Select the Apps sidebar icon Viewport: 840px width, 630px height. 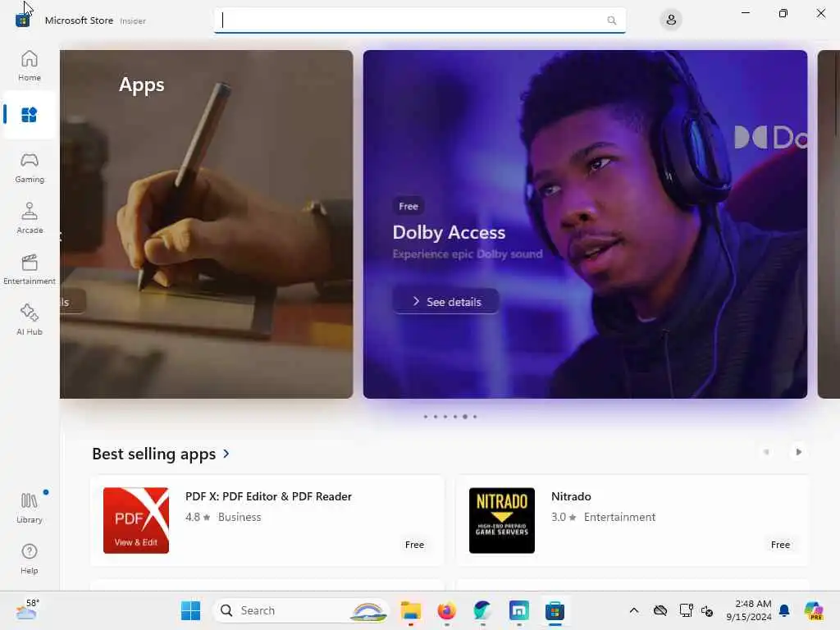click(x=30, y=115)
